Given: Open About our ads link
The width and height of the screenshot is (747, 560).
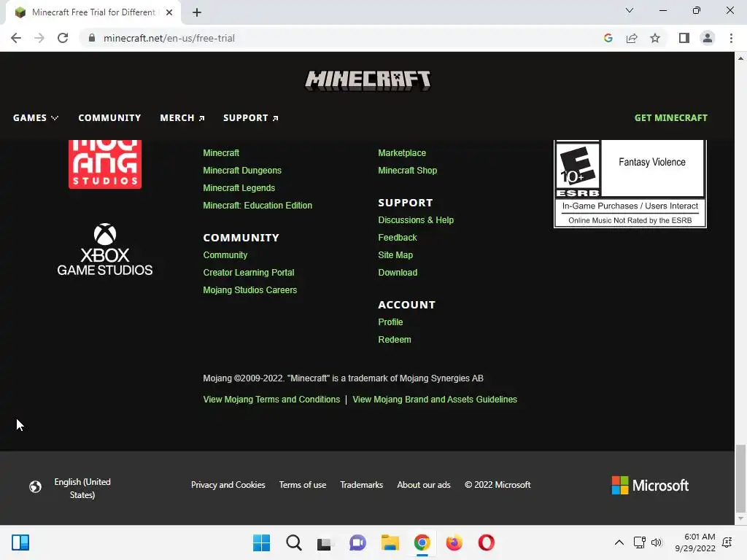Looking at the screenshot, I should (424, 485).
